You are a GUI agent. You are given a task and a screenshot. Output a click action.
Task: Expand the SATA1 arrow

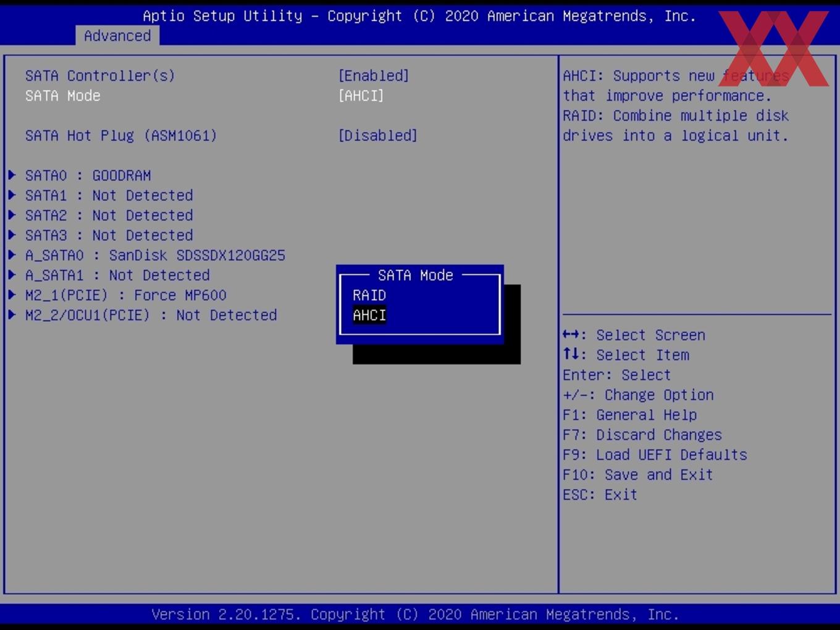click(12, 195)
